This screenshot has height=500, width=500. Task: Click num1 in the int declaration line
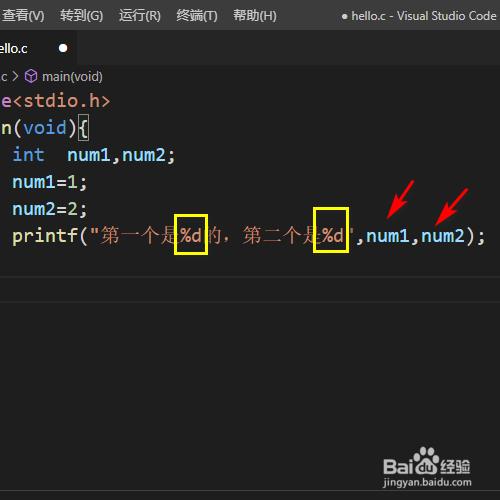click(89, 155)
